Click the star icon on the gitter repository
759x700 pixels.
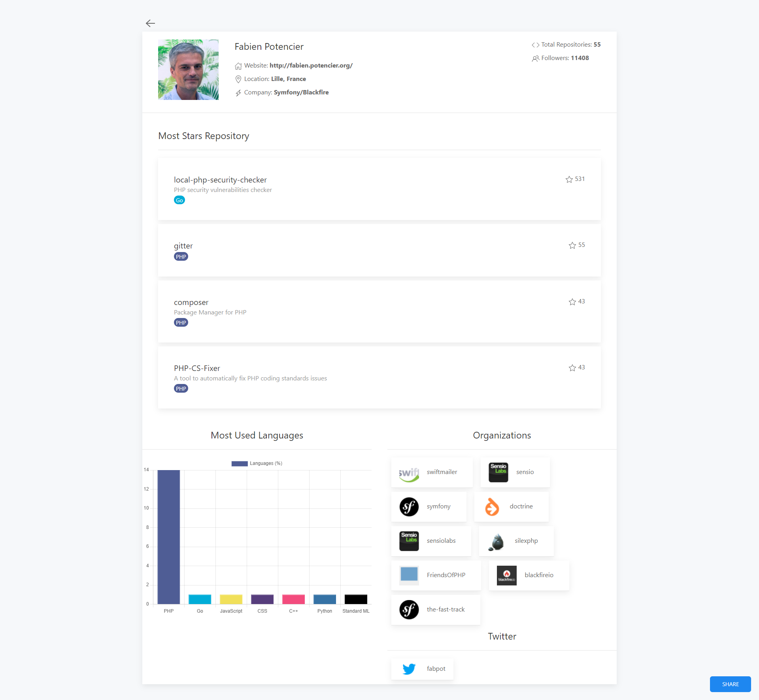click(572, 245)
